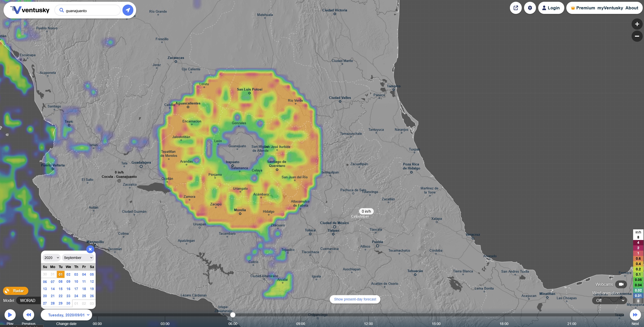Go to Next time step
The image size is (644, 327).
click(x=635, y=315)
